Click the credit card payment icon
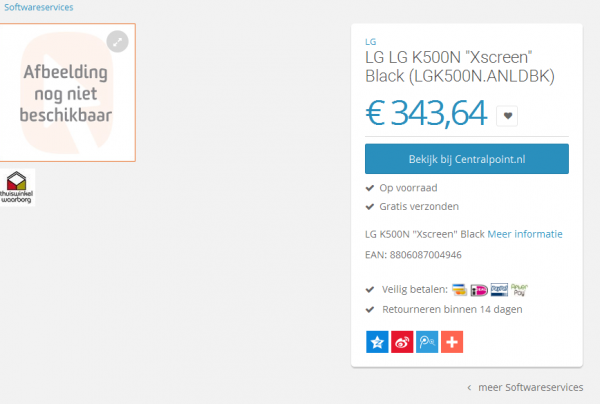Viewport: 600px width, 404px height. coord(460,290)
